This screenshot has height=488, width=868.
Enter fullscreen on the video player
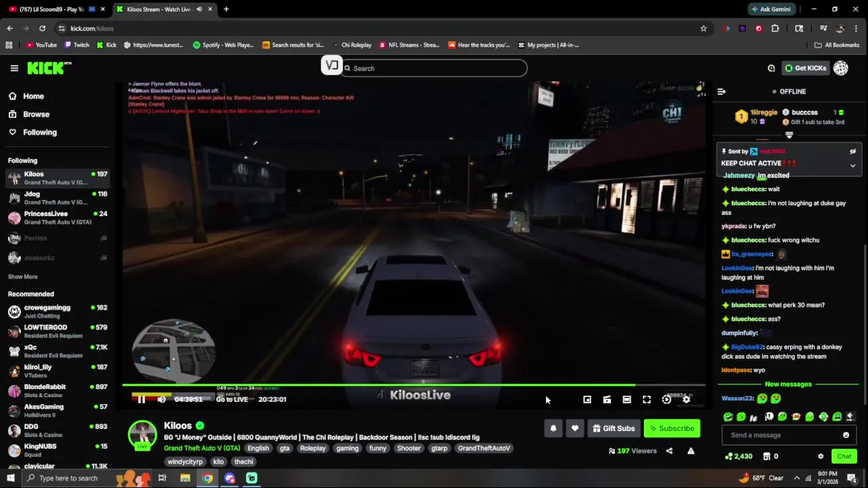[647, 399]
